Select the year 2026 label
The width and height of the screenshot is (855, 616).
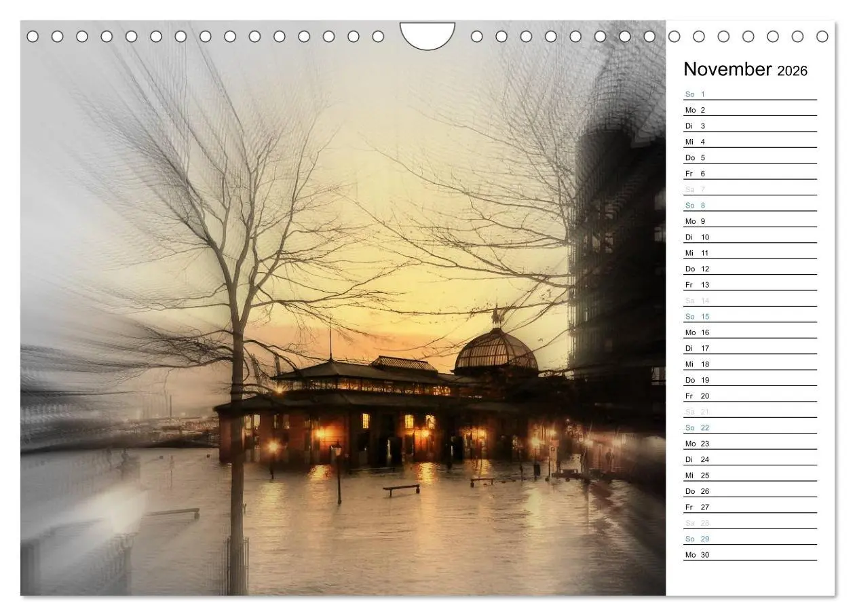[x=793, y=71]
